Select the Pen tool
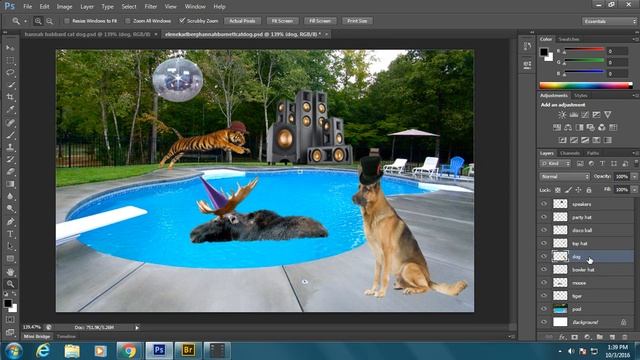640x360 pixels. (x=10, y=222)
